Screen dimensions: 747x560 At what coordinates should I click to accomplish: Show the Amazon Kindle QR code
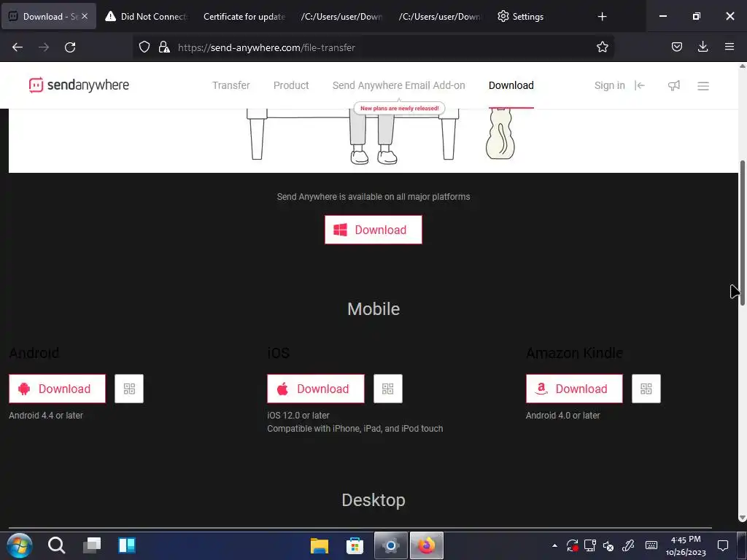coord(646,389)
